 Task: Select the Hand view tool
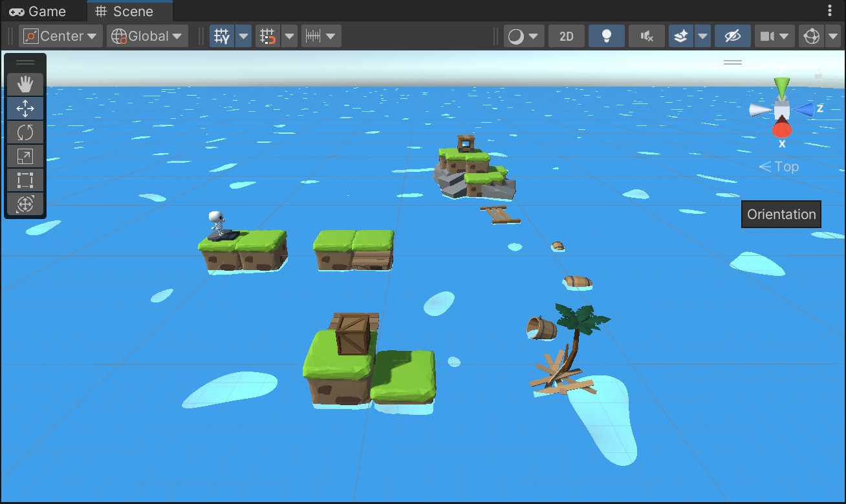tap(25, 85)
